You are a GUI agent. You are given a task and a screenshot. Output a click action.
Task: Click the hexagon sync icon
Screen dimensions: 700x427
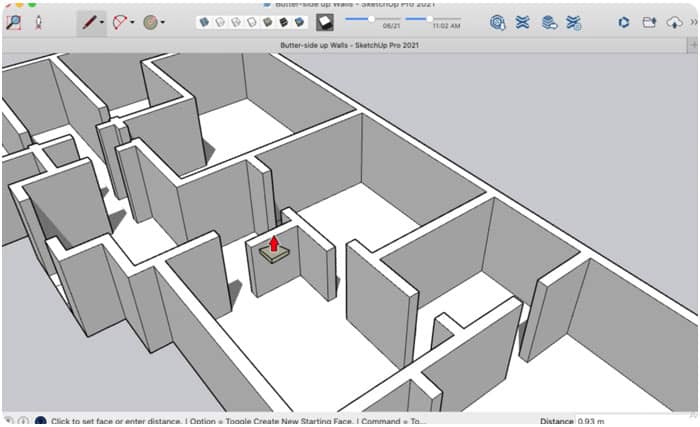click(624, 22)
